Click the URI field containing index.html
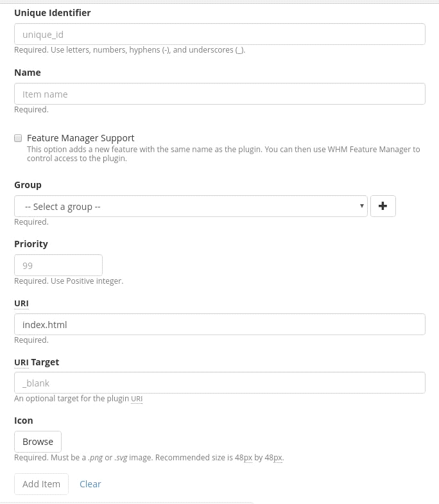Image resolution: width=439 pixels, height=504 pixels. [219, 324]
